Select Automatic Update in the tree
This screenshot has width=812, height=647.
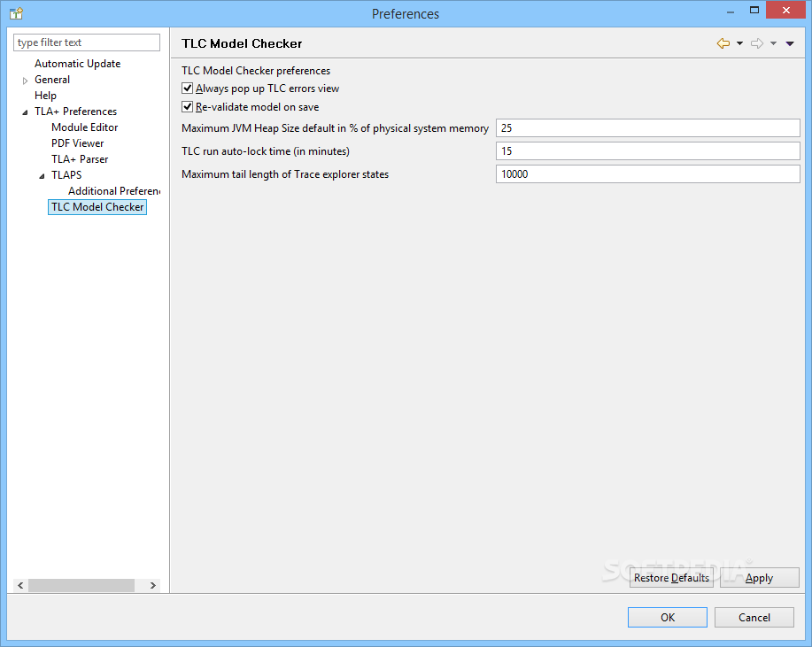(x=78, y=64)
